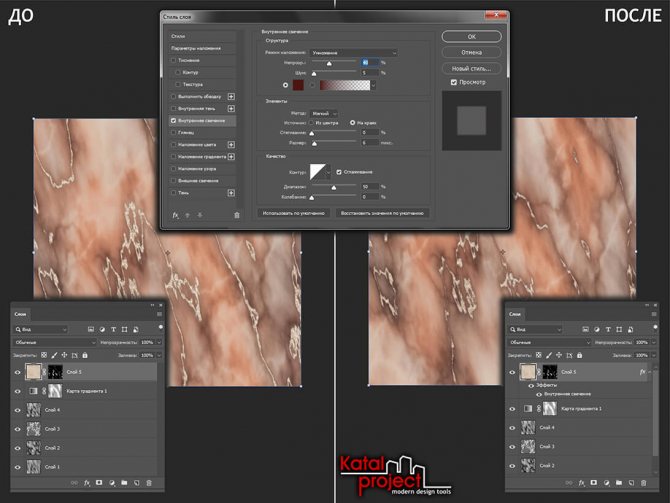Click lock position icon in right Layers panel
Screen dimensions: 670x503
[558, 355]
